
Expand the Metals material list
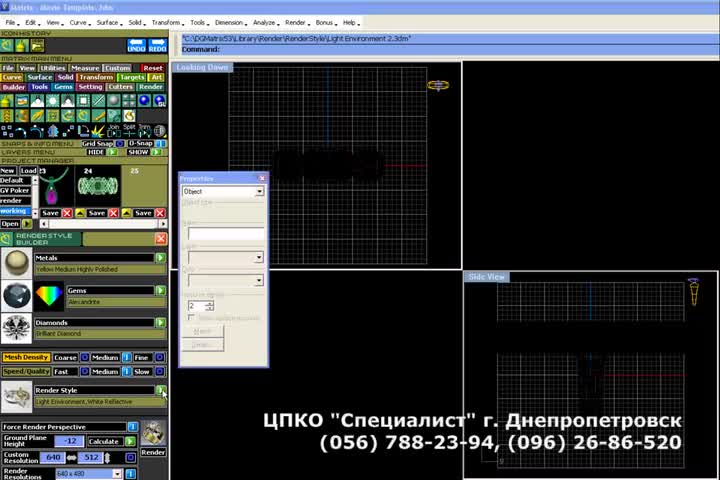pos(160,258)
